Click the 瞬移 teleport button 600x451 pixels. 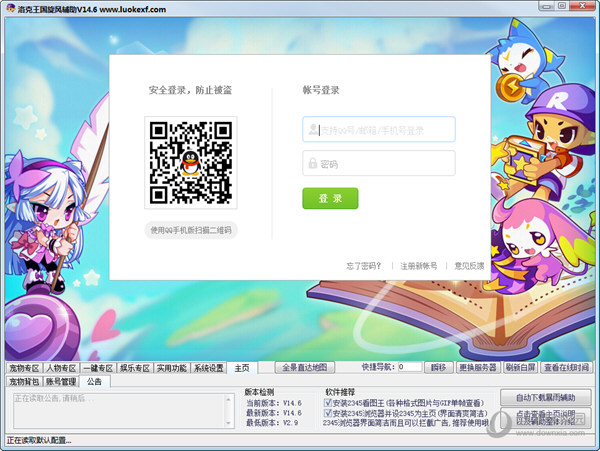point(439,368)
